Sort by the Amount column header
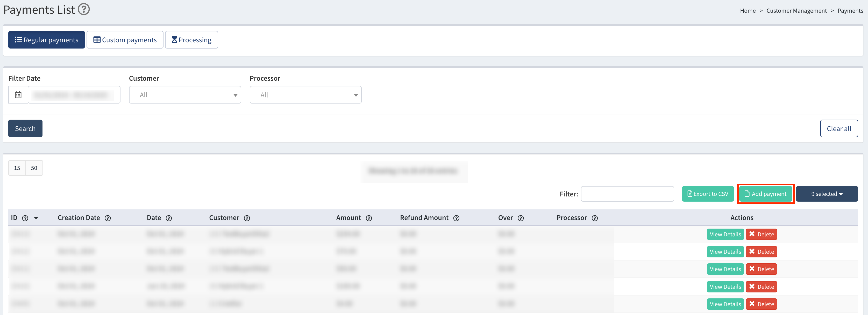This screenshot has height=315, width=868. [x=348, y=218]
